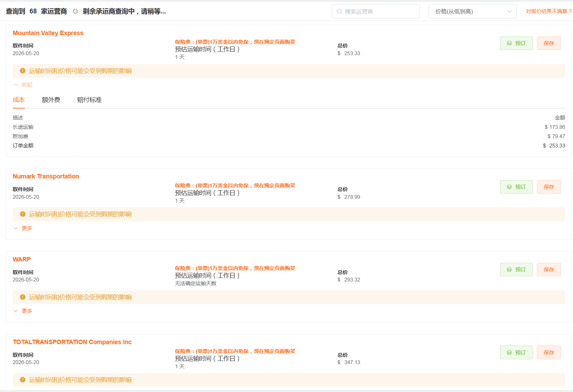Screen dimensions: 573x392
Task: Click insurance notice text for Mountain Valley Express
Action: point(235,42)
